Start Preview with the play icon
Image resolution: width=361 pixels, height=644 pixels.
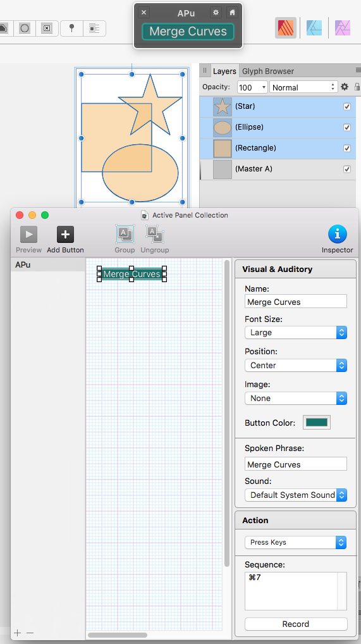pyautogui.click(x=28, y=235)
